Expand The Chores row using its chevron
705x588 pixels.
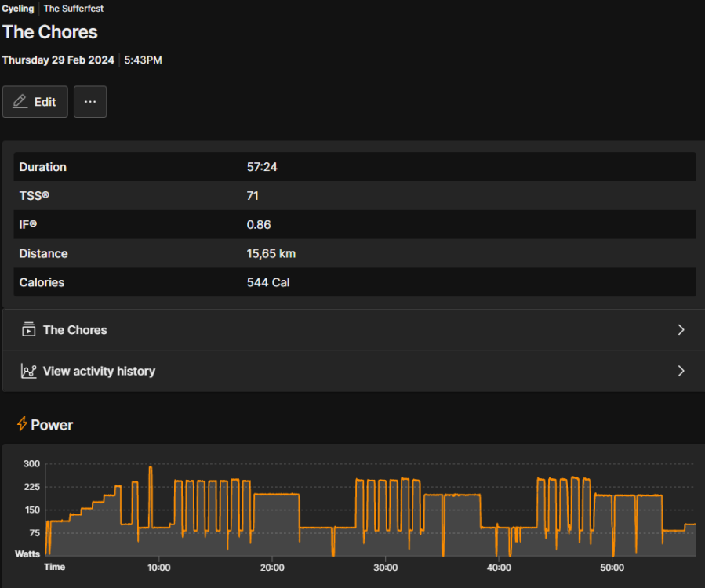point(681,330)
